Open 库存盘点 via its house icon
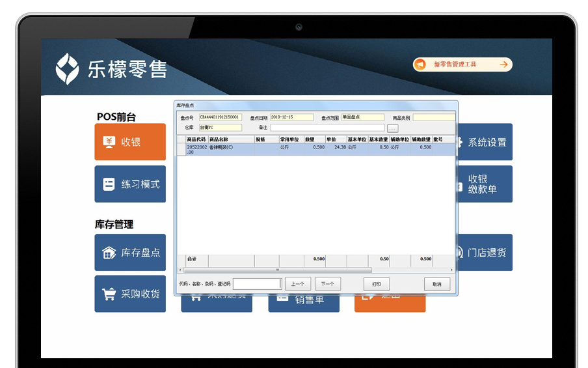The height and width of the screenshot is (368, 588). click(109, 253)
